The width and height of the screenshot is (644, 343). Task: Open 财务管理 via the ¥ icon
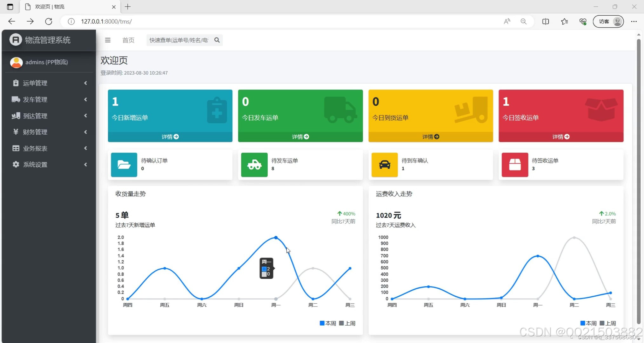click(x=16, y=132)
